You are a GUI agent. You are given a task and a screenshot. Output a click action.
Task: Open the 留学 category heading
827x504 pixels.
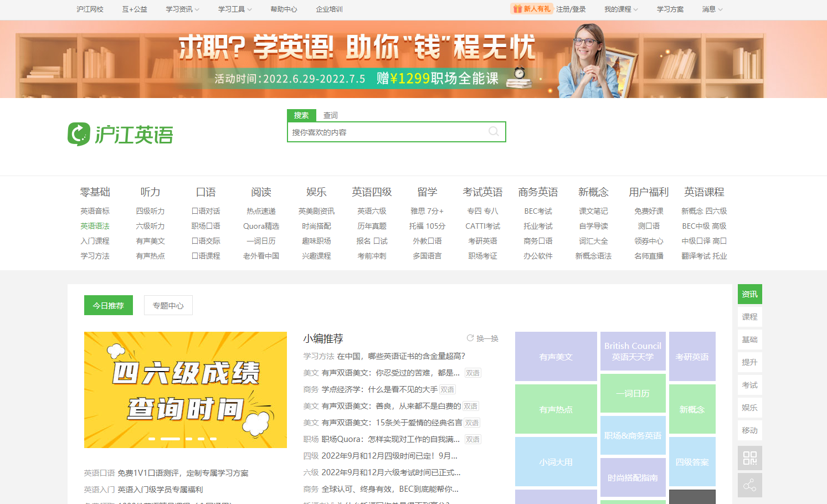428,192
